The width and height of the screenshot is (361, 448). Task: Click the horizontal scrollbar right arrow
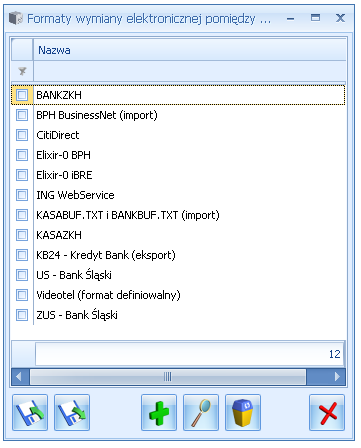pos(337,377)
